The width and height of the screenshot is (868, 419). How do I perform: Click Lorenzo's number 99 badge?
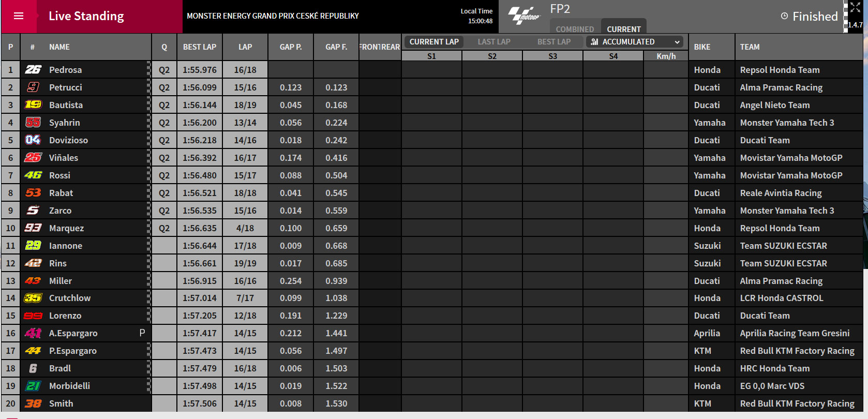[33, 316]
